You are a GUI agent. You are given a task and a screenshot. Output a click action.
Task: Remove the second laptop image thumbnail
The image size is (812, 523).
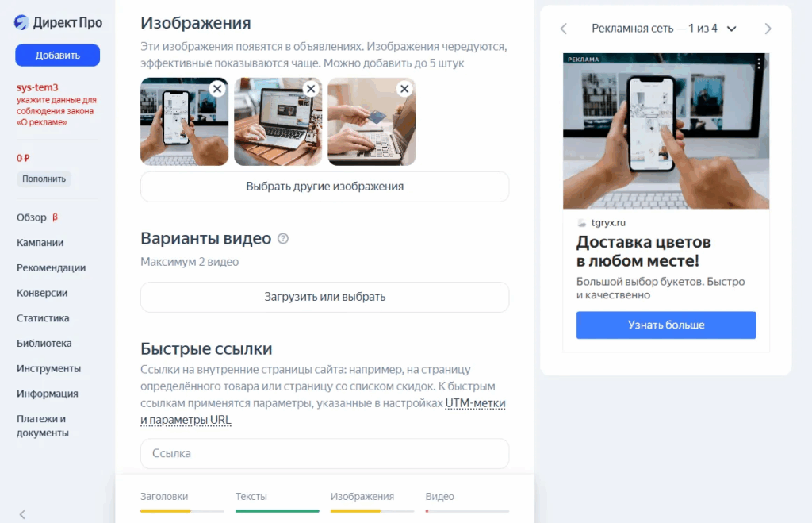click(311, 89)
